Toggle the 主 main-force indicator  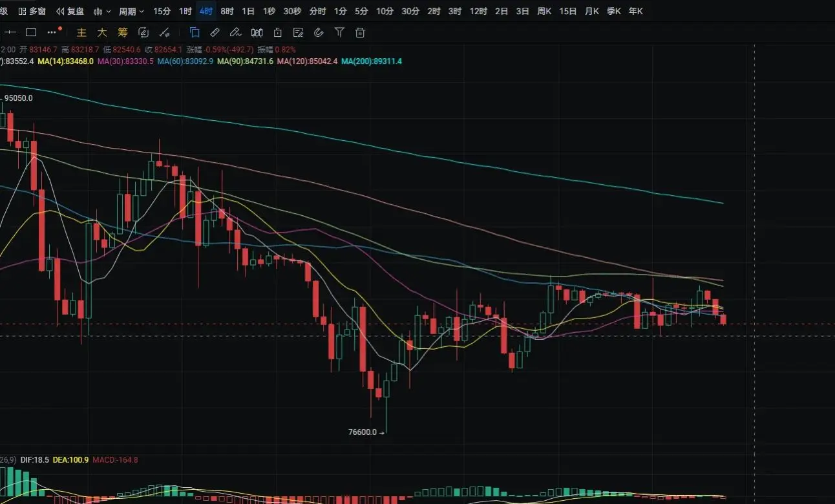click(81, 32)
